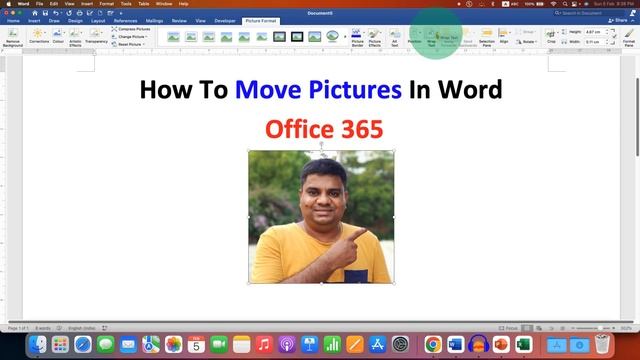Image resolution: width=640 pixels, height=360 pixels.
Task: Open Google Chrome from the Dock
Action: [433, 344]
